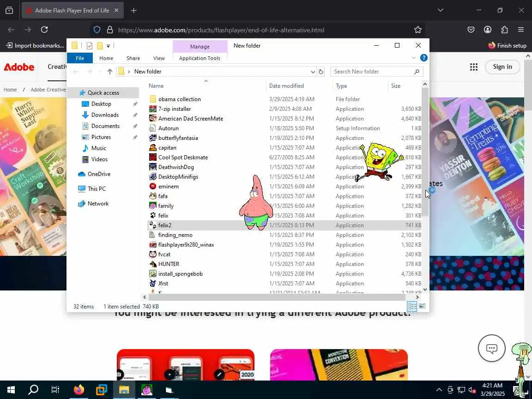This screenshot has width=532, height=399.
Task: Click the obama collection folder icon
Action: click(x=153, y=99)
